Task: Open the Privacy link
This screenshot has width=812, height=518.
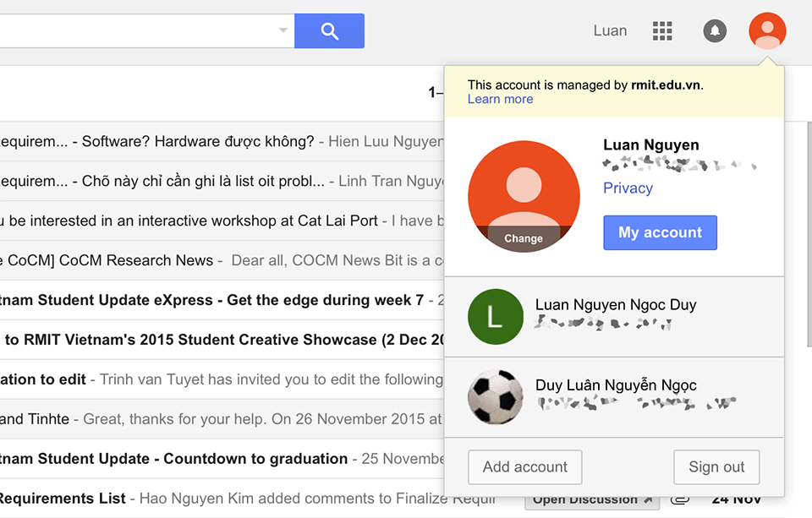Action: pos(628,188)
